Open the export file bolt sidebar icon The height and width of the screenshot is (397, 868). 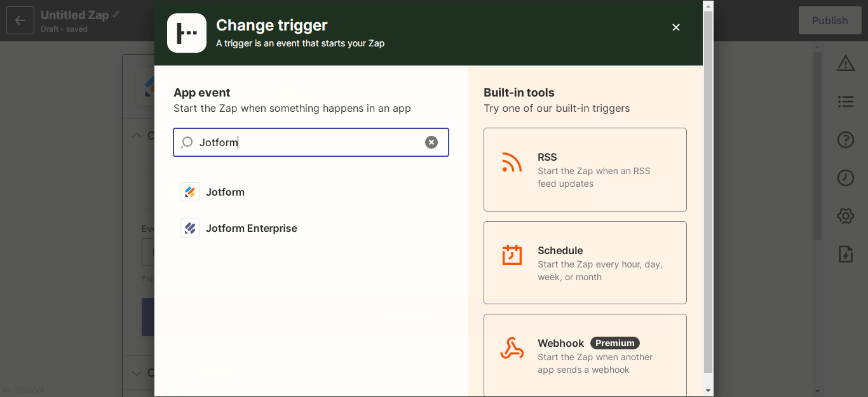coord(845,254)
